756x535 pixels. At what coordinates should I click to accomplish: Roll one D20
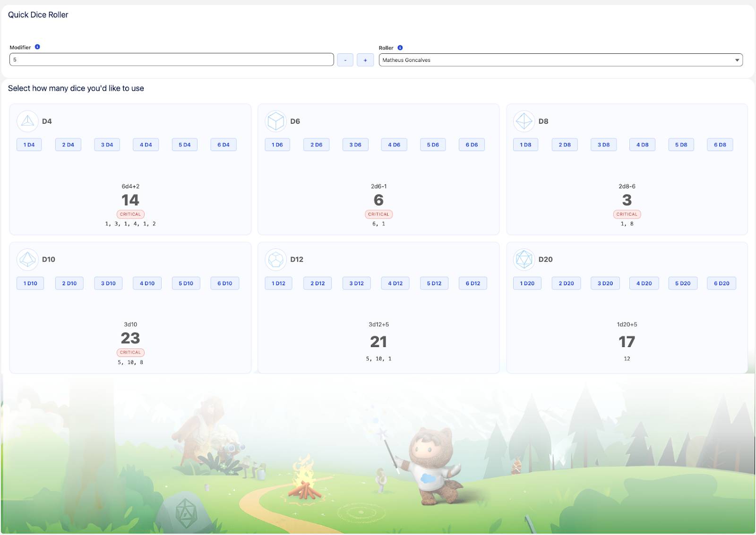[x=527, y=283]
